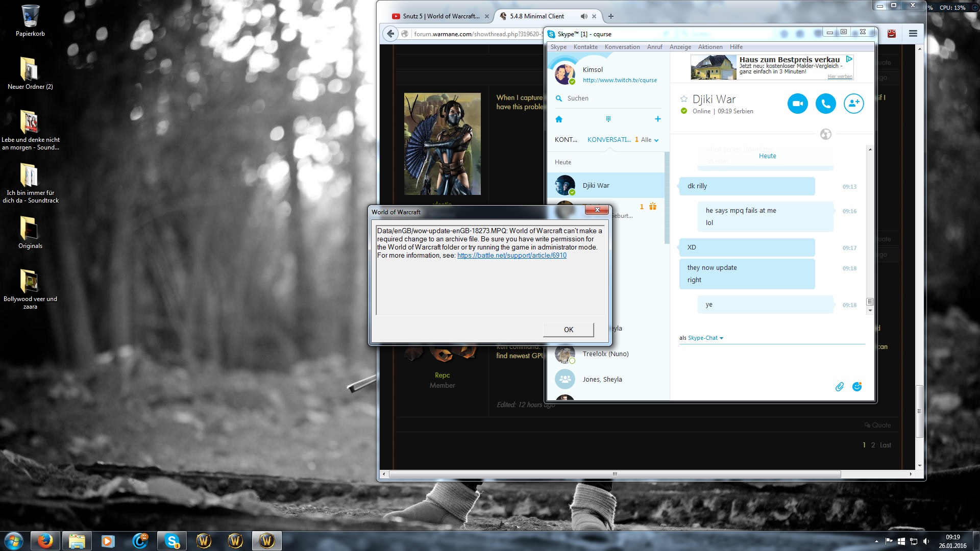Open the Skype menu in menu bar
This screenshot has height=551, width=980.
(x=558, y=47)
